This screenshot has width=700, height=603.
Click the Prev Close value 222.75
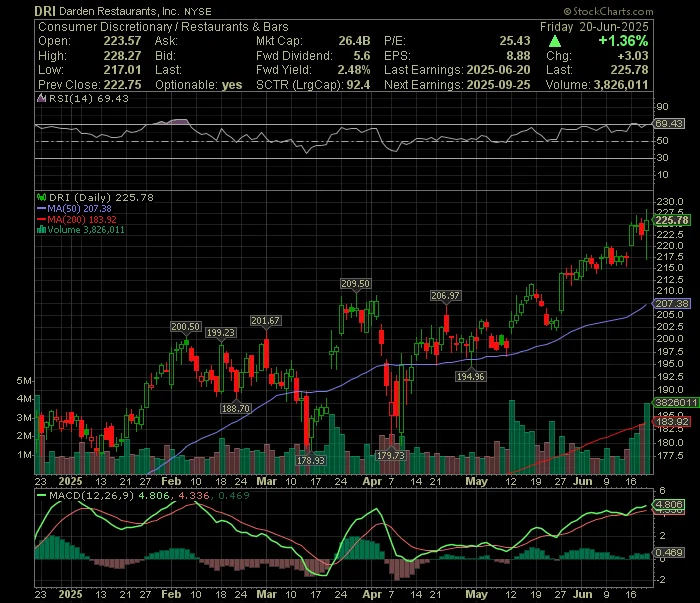tap(122, 85)
